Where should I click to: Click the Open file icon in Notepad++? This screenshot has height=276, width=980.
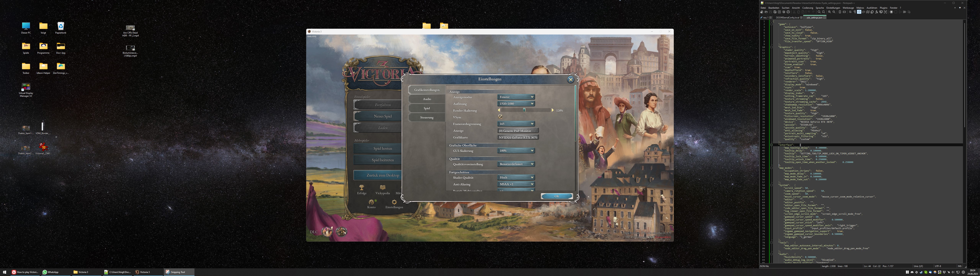pos(766,12)
